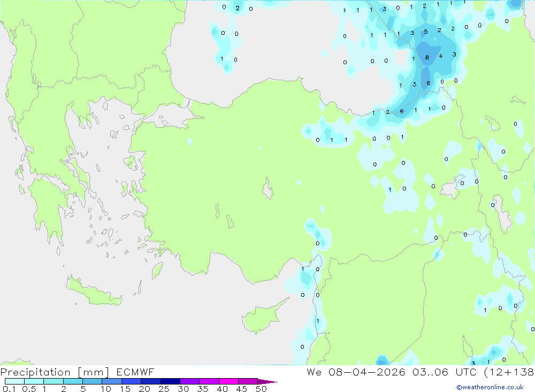Click the legend label '20'

(x=144, y=389)
